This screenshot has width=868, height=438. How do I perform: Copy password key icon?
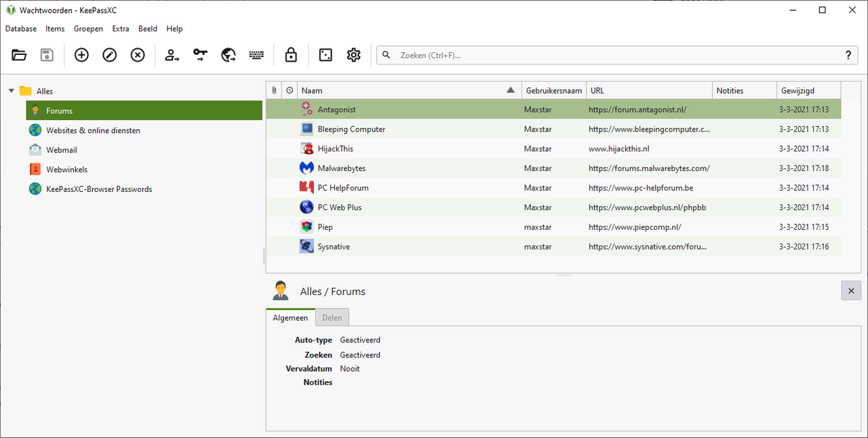(200, 55)
